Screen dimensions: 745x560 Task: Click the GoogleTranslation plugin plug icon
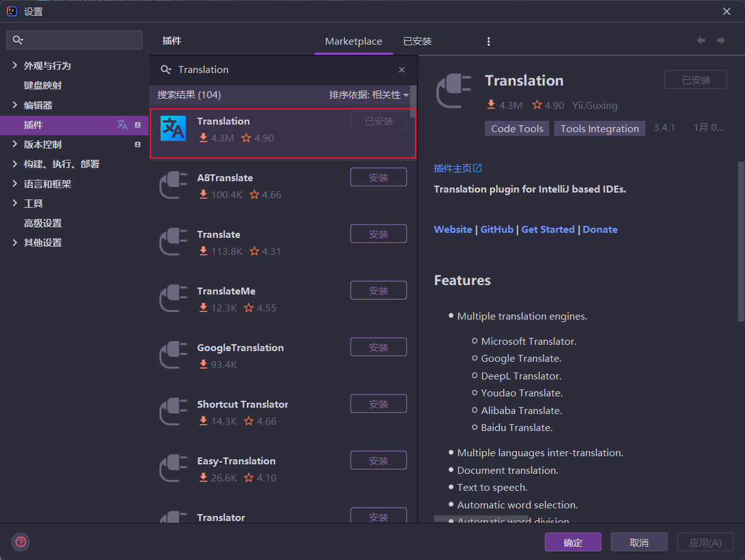click(173, 355)
